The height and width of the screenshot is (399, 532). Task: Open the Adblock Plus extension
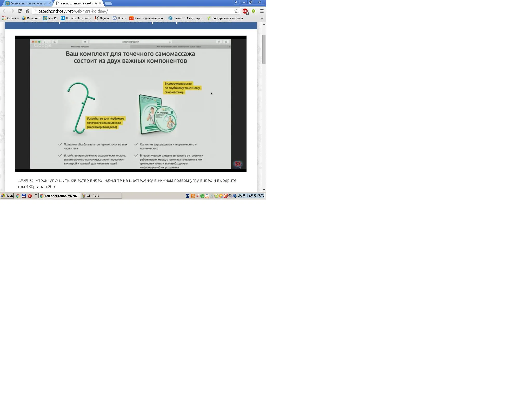tap(245, 11)
